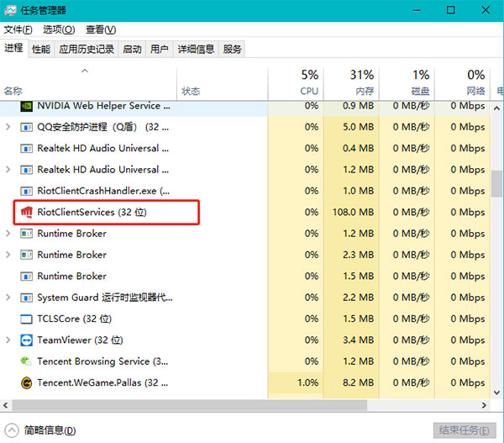Select the NVIDIA Web Helper Service row
Viewport: 504px width, 443px height.
245,107
